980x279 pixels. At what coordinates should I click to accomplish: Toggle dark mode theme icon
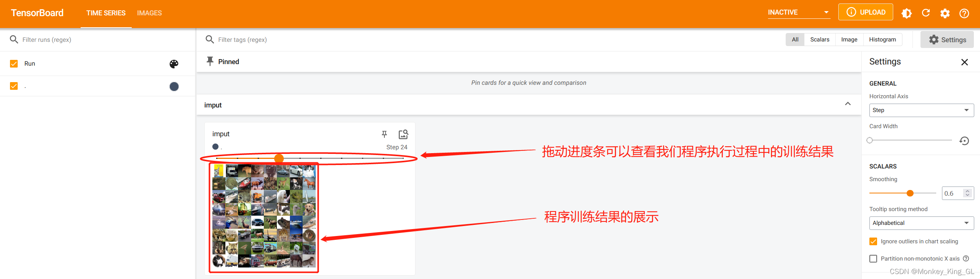(907, 13)
